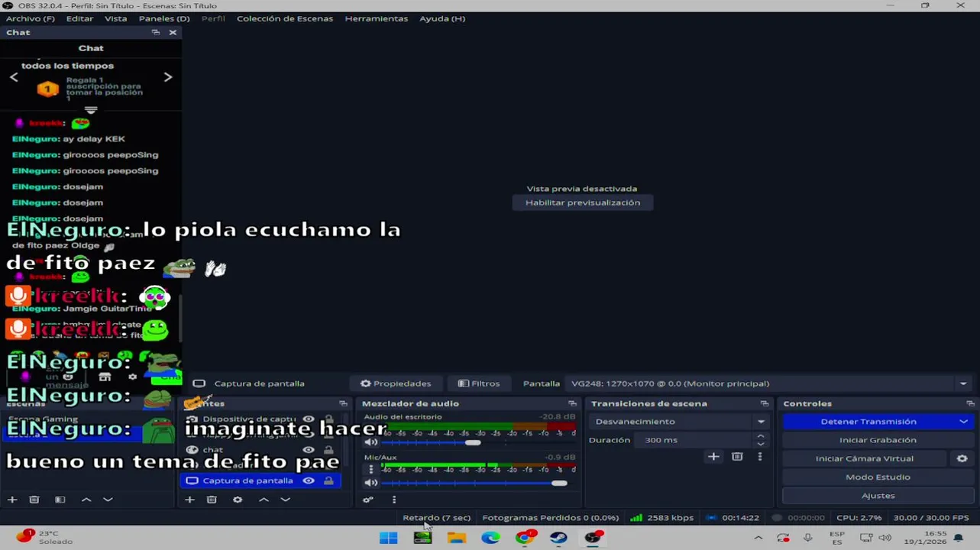This screenshot has width=980, height=550.
Task: Move the selected scene down
Action: (108, 500)
